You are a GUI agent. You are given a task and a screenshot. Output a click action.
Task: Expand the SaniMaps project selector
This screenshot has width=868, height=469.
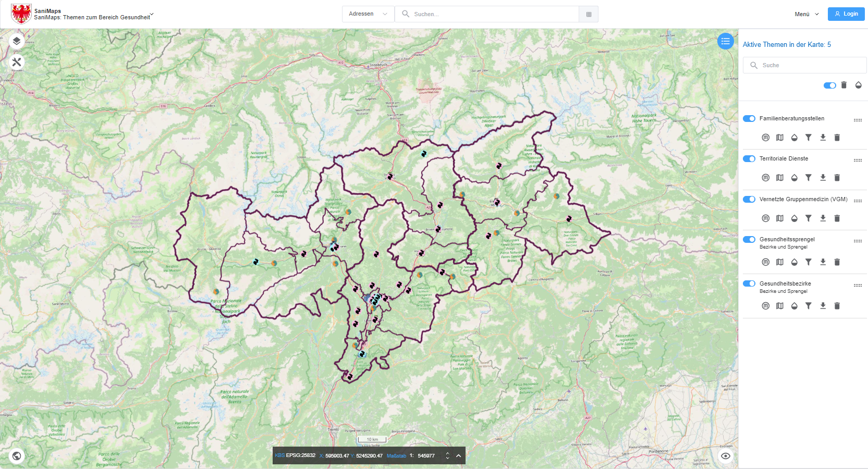[x=152, y=14]
